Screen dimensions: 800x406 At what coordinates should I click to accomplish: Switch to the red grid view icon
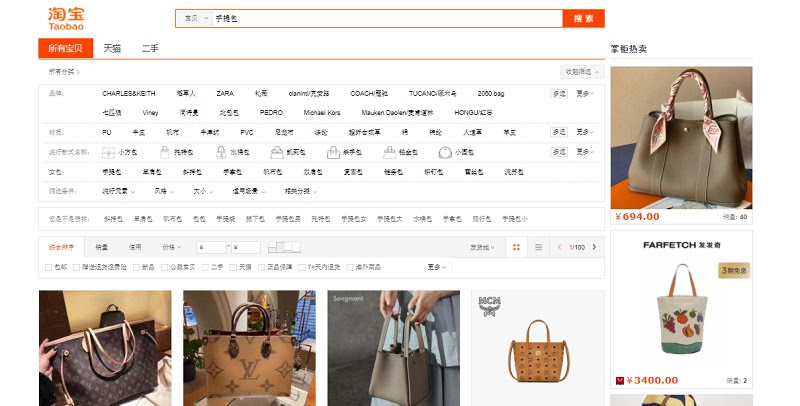click(516, 247)
